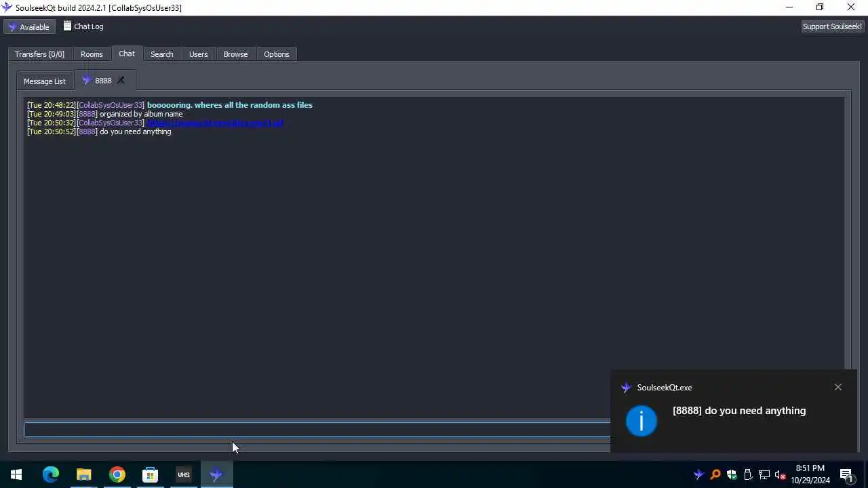Launch Microsoft Edge from the taskbar

tap(51, 474)
